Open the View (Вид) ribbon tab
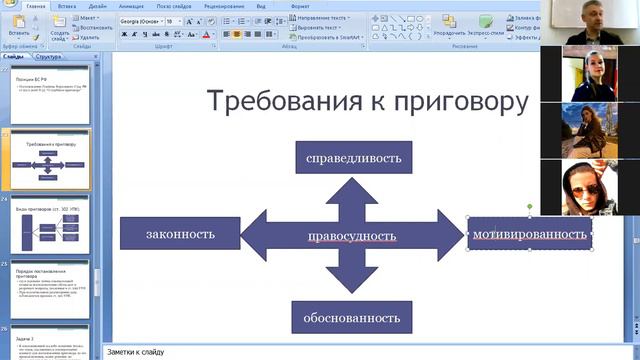The width and height of the screenshot is (640, 360). (261, 6)
